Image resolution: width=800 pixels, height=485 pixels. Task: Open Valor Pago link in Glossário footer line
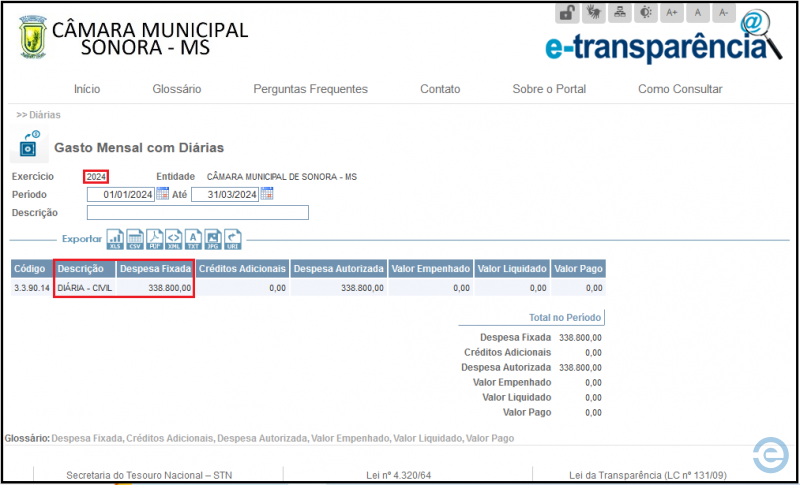tap(490, 438)
